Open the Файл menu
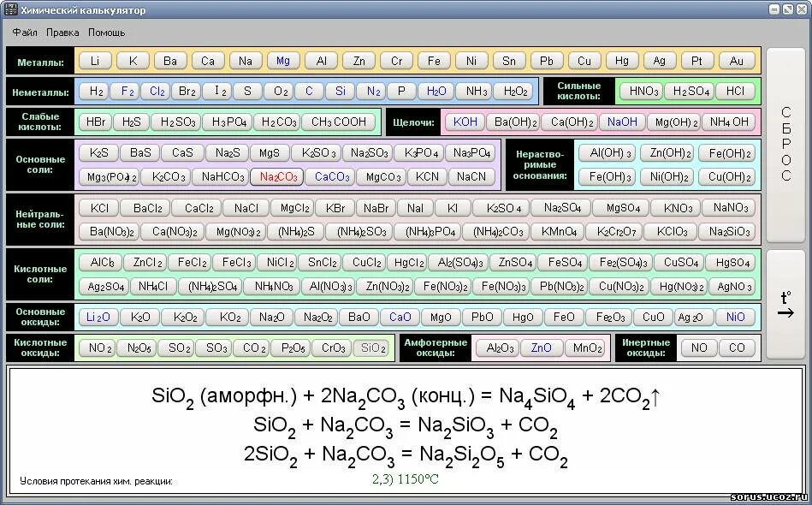Screen dimensions: 812x505 25,33
